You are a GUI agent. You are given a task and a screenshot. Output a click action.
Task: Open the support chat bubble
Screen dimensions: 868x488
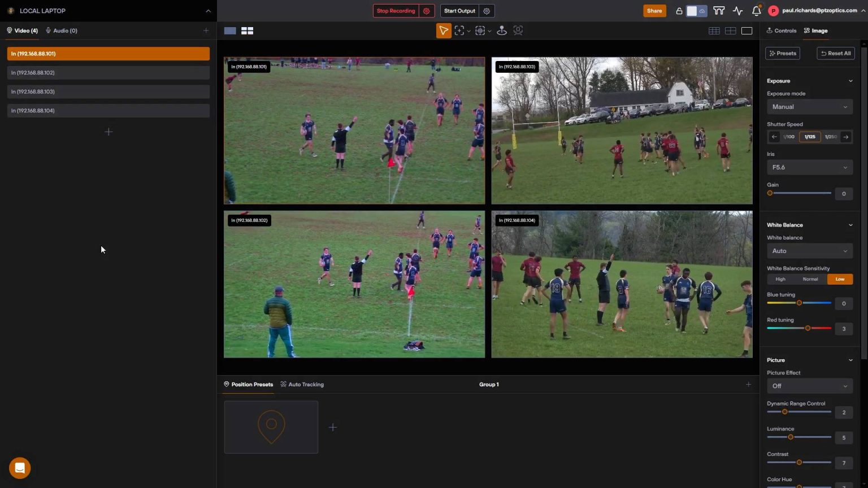(x=20, y=468)
